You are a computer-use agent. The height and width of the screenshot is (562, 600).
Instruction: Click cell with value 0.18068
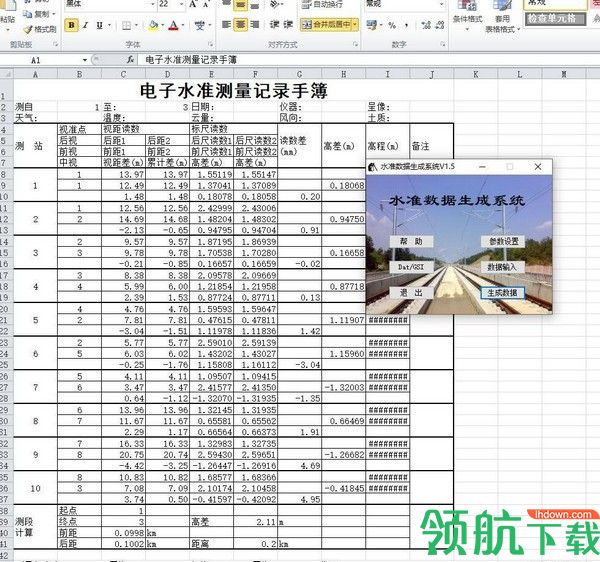(x=344, y=186)
